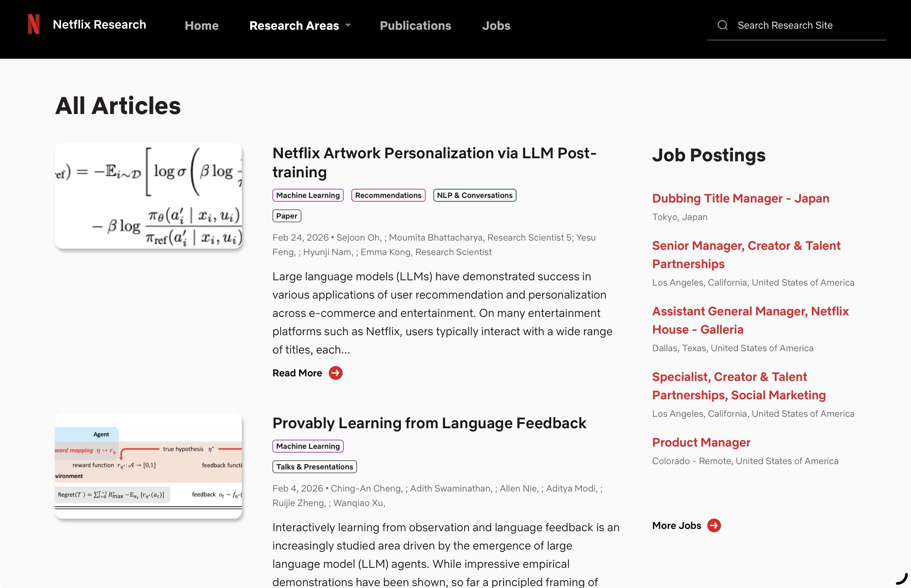Click the Talks & Presentations tag

315,467
